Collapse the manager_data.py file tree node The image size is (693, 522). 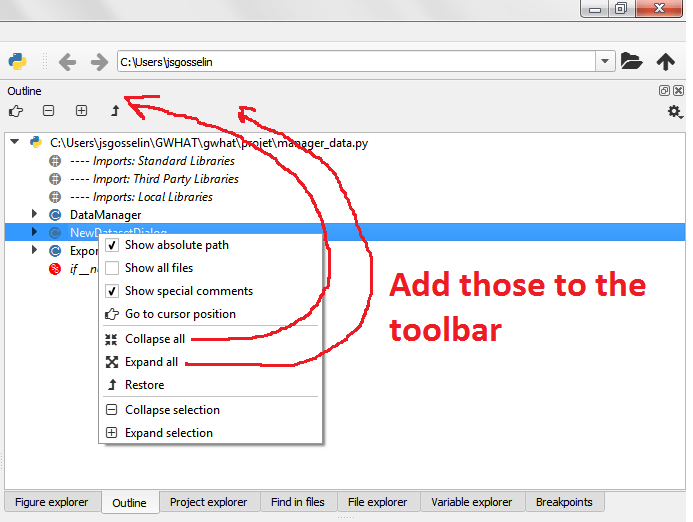15,142
